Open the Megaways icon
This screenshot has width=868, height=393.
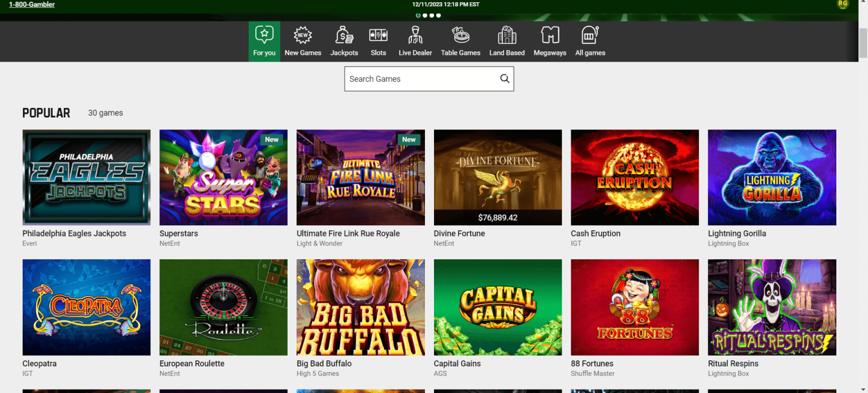[x=550, y=36]
